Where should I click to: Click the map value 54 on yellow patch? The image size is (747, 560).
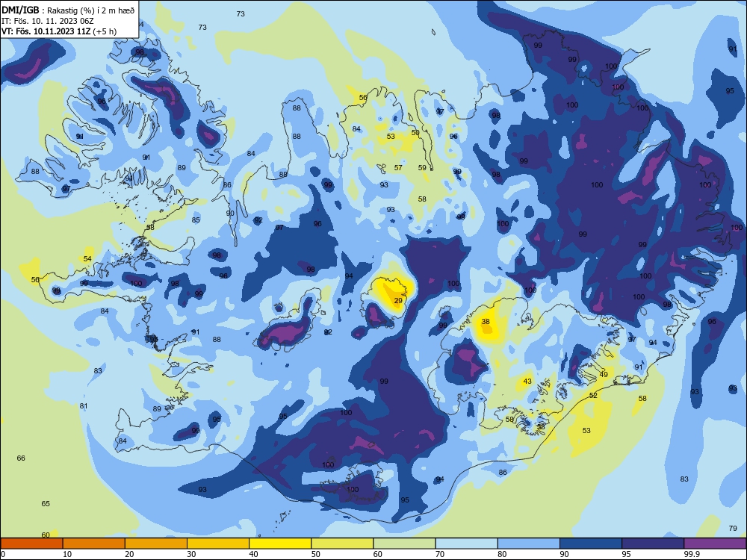tap(87, 258)
